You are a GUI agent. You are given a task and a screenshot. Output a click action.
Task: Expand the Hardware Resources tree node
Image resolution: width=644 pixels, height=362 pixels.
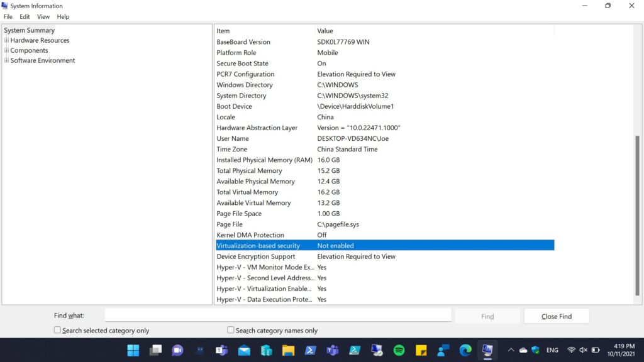tap(6, 40)
